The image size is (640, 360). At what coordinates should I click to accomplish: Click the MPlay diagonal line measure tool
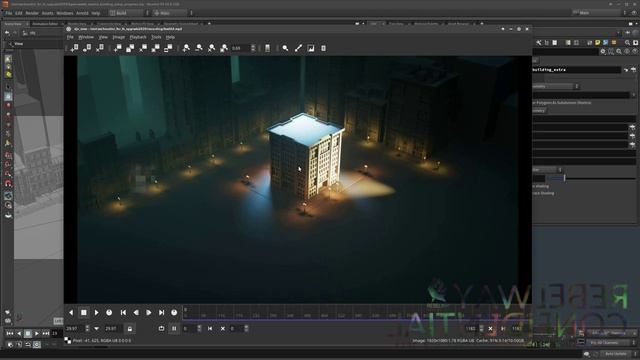(298, 48)
